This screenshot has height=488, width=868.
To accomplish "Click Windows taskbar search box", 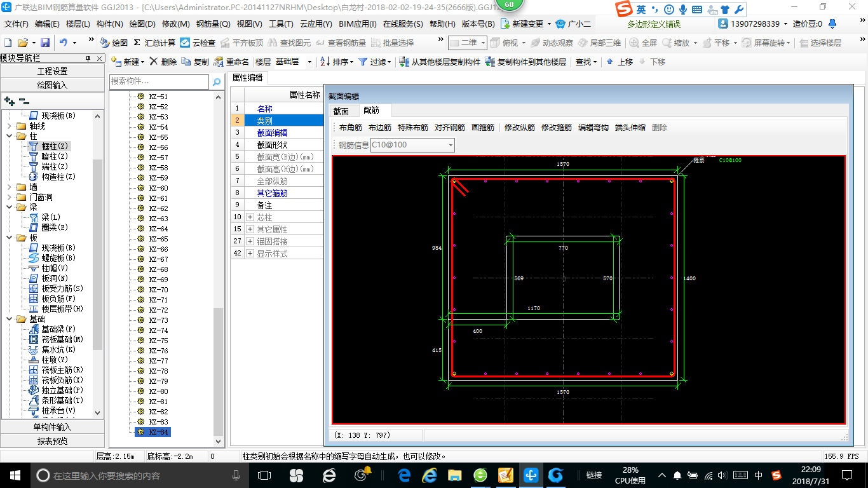I will (x=139, y=475).
